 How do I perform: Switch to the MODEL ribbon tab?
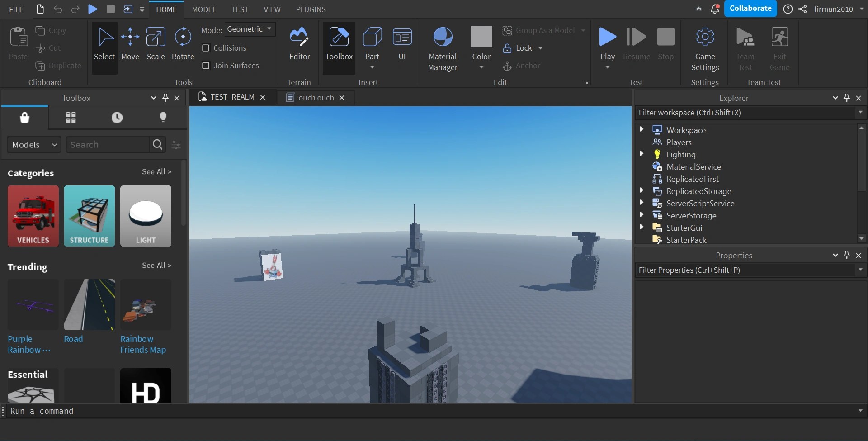pyautogui.click(x=204, y=9)
